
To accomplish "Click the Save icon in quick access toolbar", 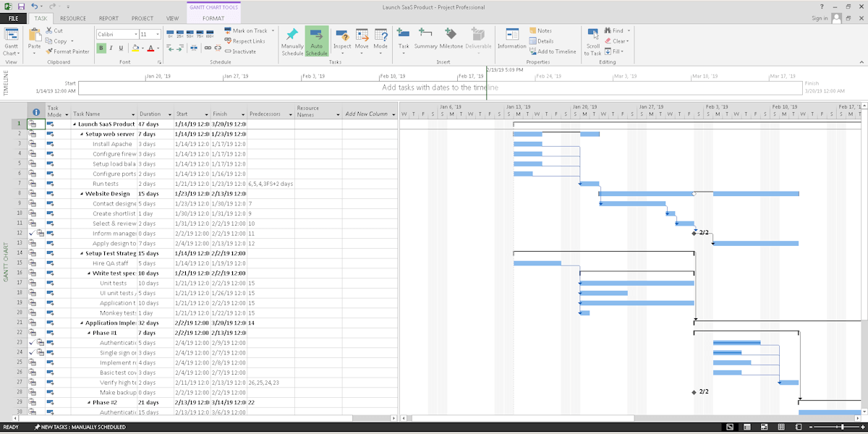I will point(22,7).
